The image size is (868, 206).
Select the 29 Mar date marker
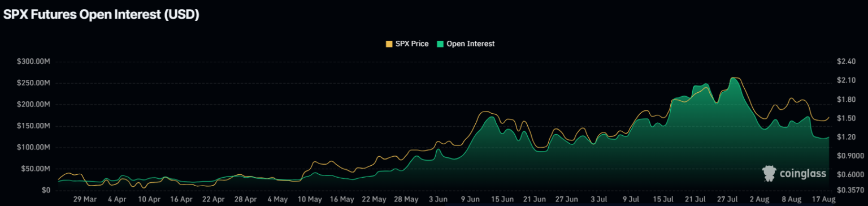[85, 199]
